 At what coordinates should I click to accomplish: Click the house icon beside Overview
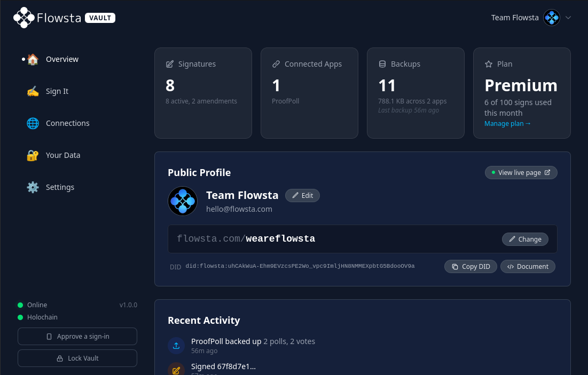tap(33, 59)
